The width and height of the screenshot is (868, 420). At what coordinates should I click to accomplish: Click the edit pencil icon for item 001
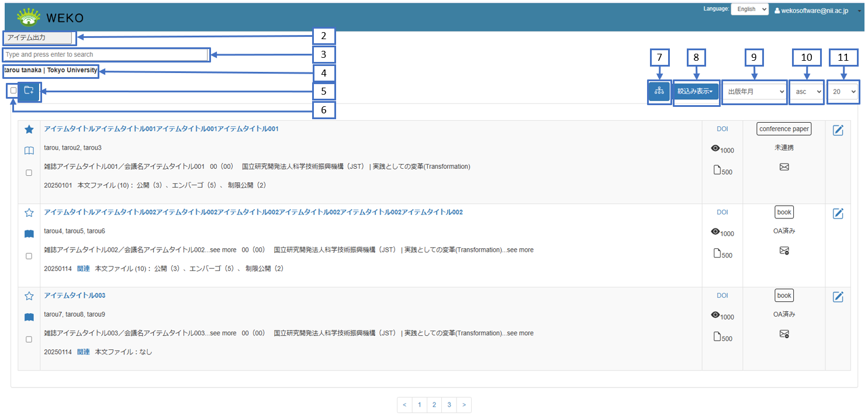(838, 130)
